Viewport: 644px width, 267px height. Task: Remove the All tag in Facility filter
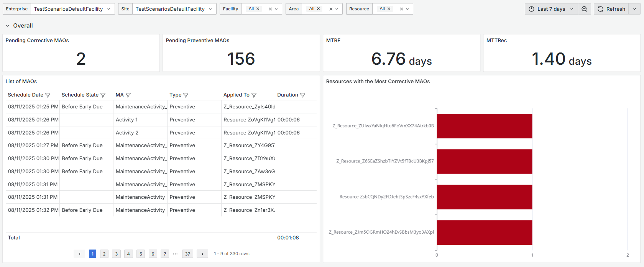tap(258, 9)
